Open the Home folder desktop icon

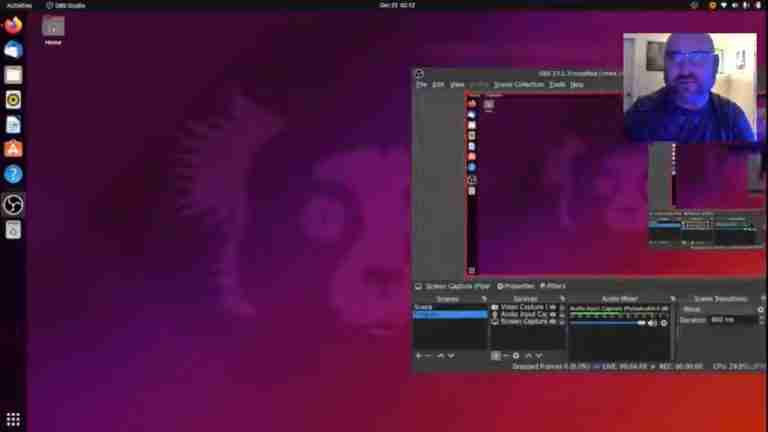[53, 30]
